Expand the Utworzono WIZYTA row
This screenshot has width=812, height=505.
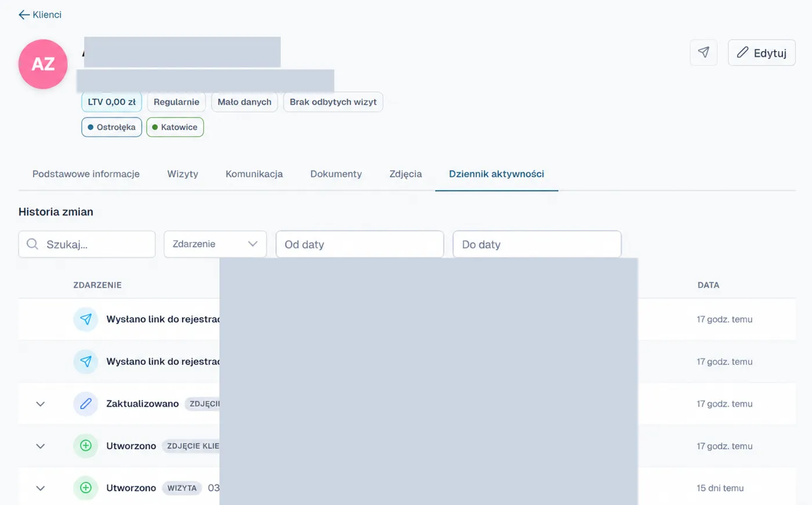(x=40, y=488)
